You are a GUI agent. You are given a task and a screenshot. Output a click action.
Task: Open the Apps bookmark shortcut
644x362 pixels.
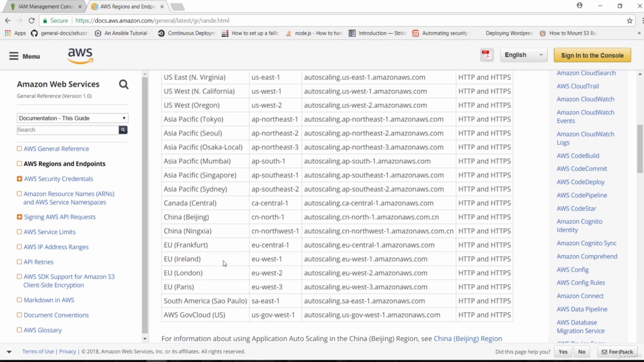click(15, 33)
